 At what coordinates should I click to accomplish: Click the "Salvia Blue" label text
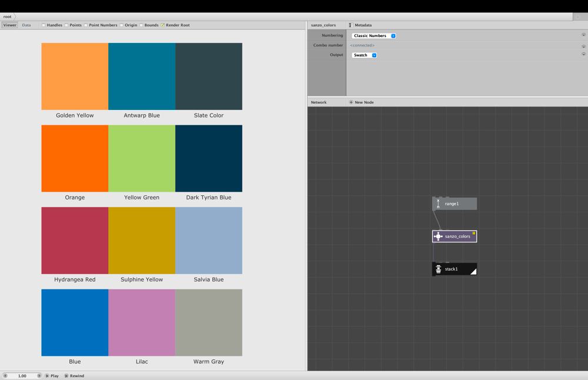209,279
